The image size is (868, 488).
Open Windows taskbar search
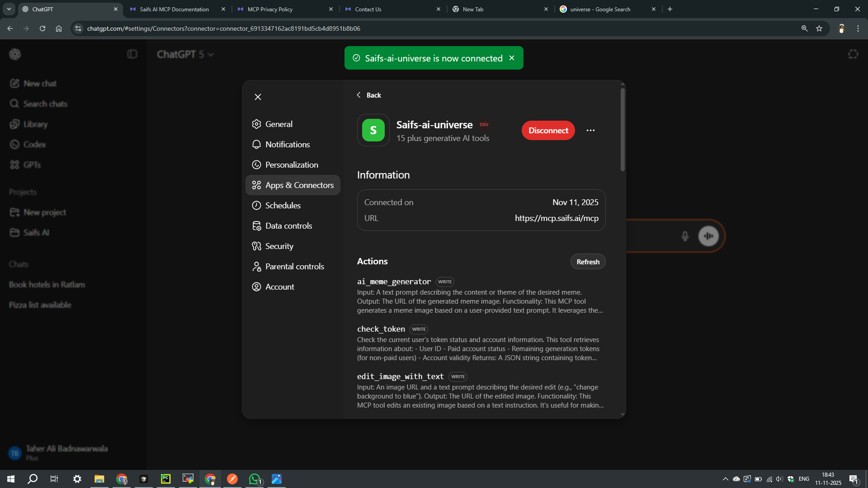pos(33,479)
